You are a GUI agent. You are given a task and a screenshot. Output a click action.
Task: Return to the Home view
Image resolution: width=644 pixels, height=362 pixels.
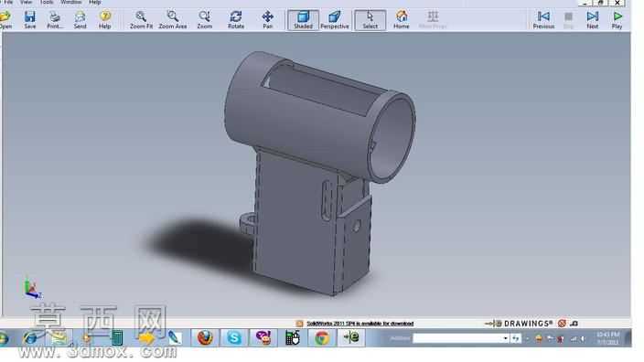tap(402, 19)
